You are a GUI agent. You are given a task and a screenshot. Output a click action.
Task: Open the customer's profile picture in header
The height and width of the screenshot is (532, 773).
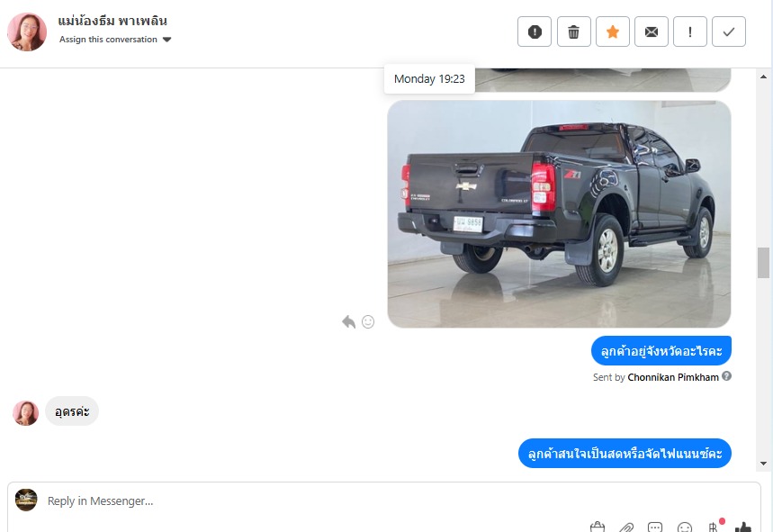click(27, 32)
